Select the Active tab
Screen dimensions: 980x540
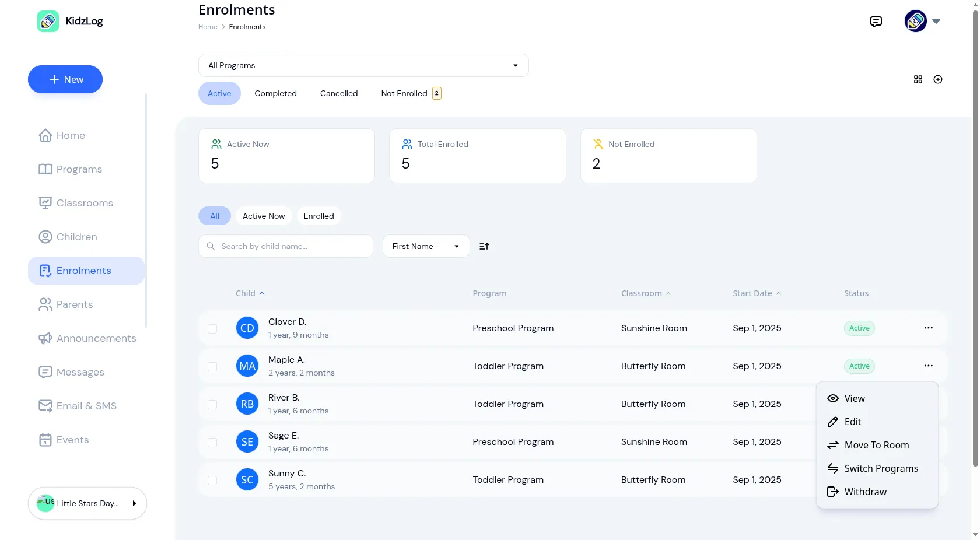[219, 93]
